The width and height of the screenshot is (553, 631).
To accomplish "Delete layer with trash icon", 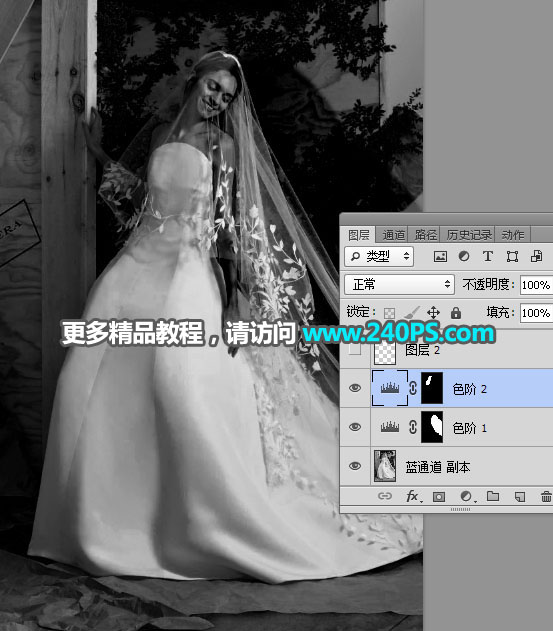I will (x=546, y=497).
